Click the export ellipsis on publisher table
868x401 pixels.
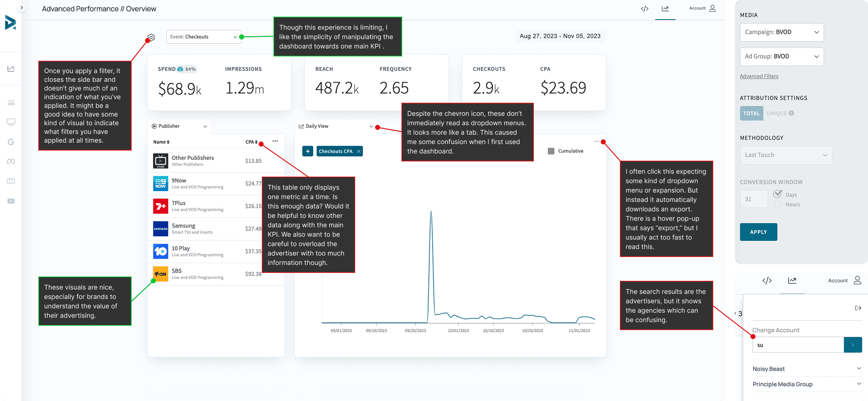pyautogui.click(x=275, y=141)
